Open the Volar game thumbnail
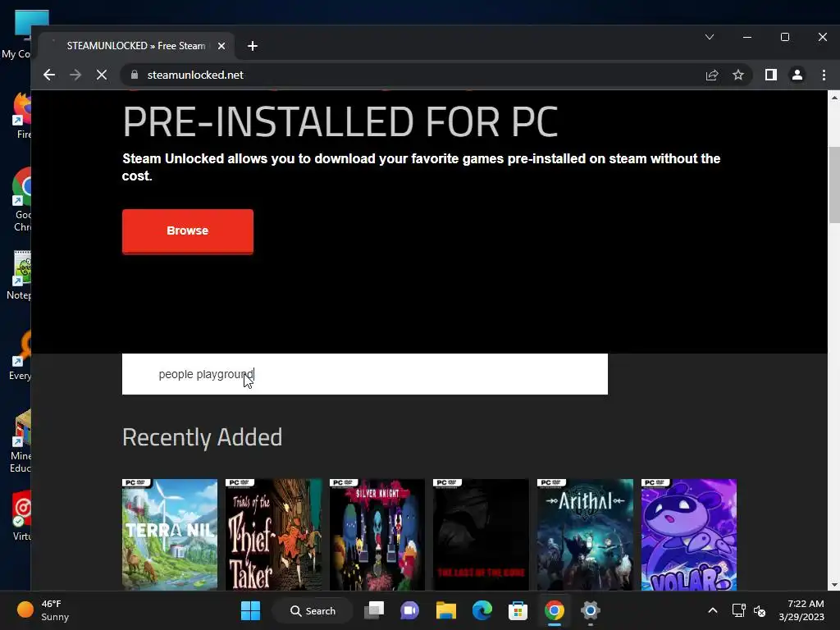Screen dimensions: 840x630 (x=689, y=535)
